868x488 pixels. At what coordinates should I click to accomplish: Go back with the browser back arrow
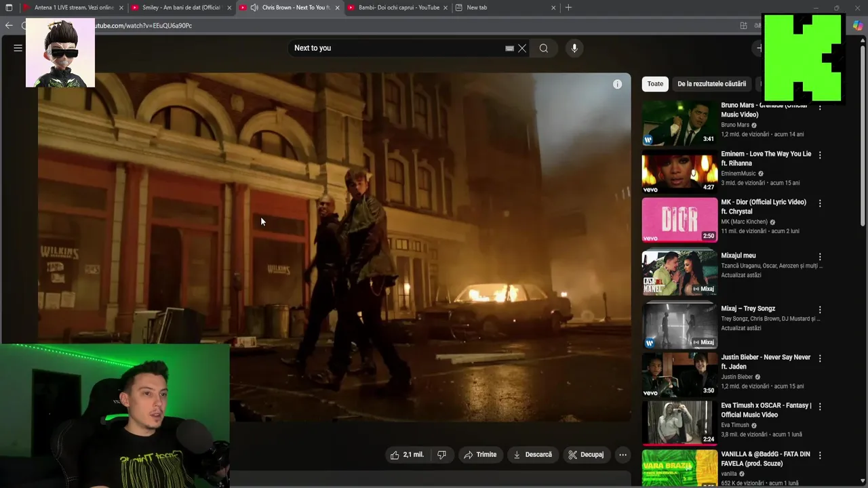tap(9, 26)
